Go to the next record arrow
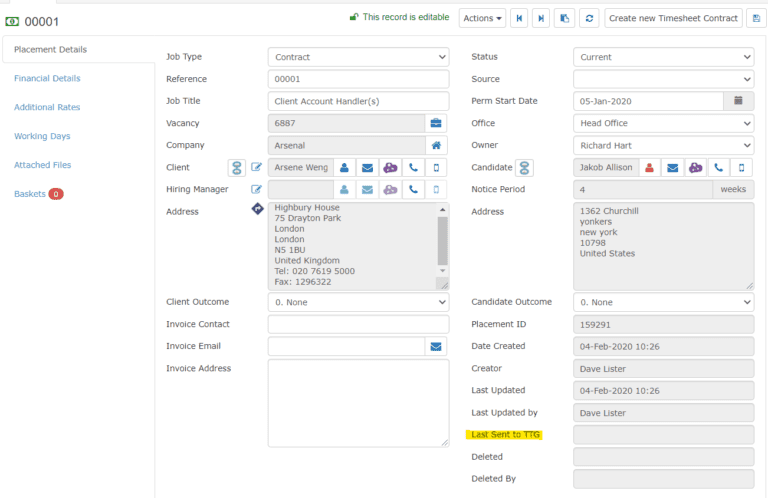 [x=541, y=18]
